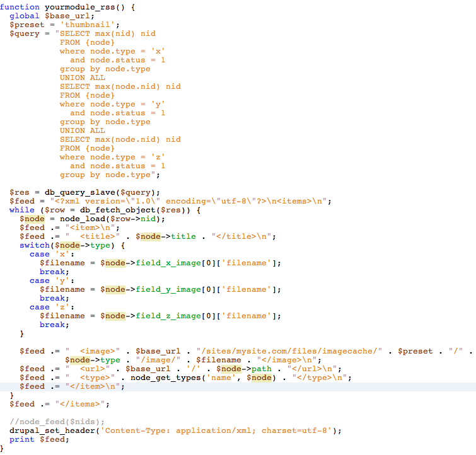The height and width of the screenshot is (455, 476).
Task: Click the 'field_x_image' property
Action: pos(168,263)
